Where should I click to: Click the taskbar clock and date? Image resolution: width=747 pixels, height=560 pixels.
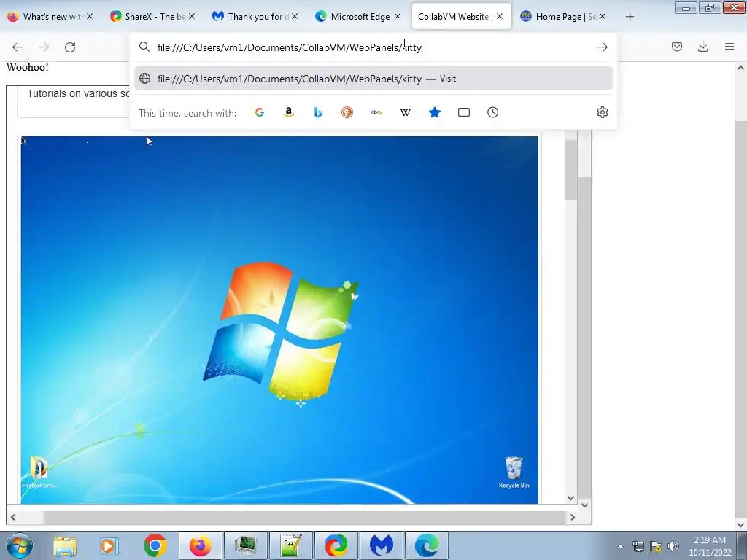(710, 546)
